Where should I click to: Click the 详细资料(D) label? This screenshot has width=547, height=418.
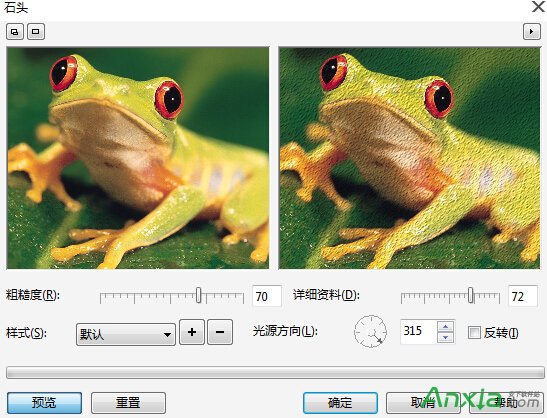tap(326, 295)
